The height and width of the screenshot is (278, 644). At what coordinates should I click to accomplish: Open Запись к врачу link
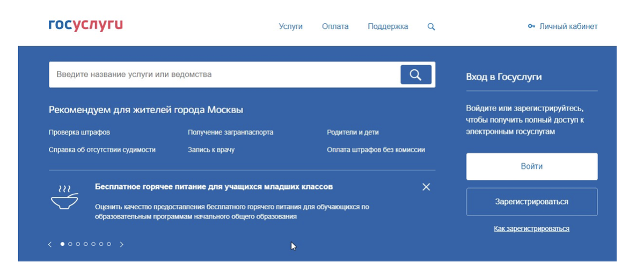211,150
